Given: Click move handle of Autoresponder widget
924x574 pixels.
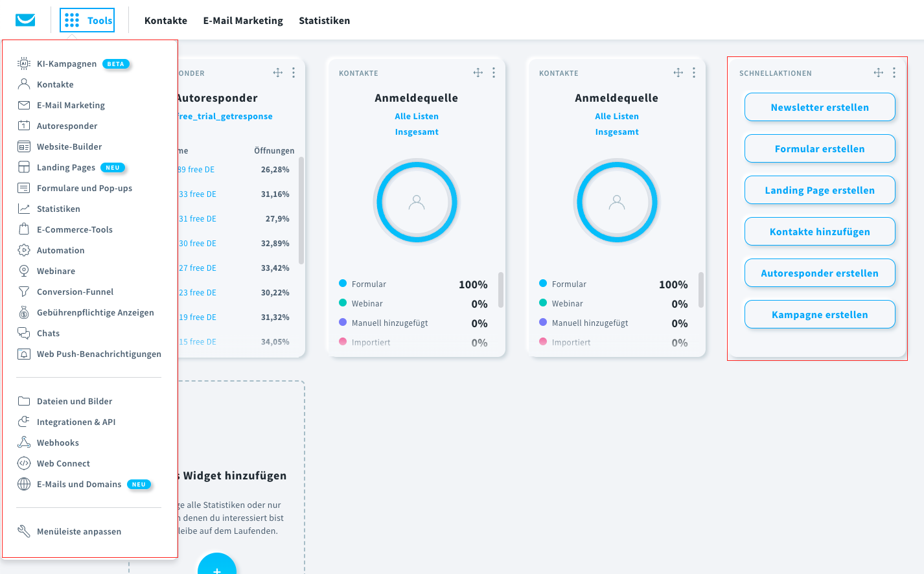Looking at the screenshot, I should pyautogui.click(x=278, y=73).
